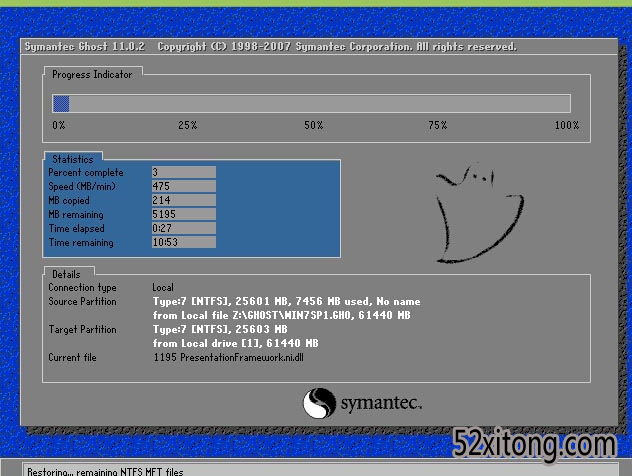
Task: Click the MB remaining label
Action: [x=76, y=214]
